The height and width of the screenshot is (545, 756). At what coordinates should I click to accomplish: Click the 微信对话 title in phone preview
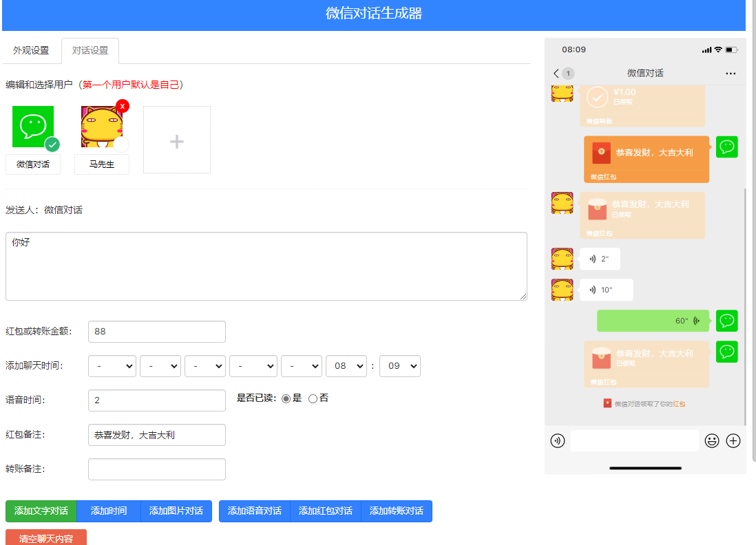pyautogui.click(x=645, y=73)
